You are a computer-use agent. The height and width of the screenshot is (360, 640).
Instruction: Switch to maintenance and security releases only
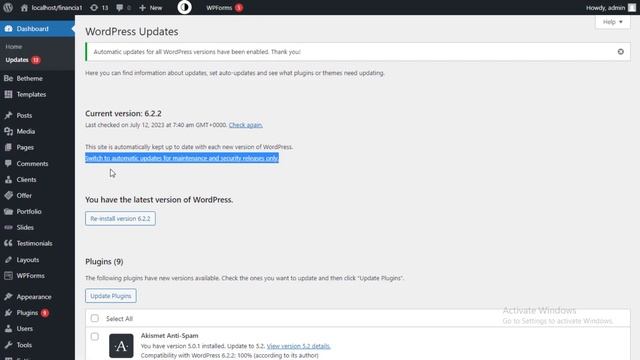(182, 158)
